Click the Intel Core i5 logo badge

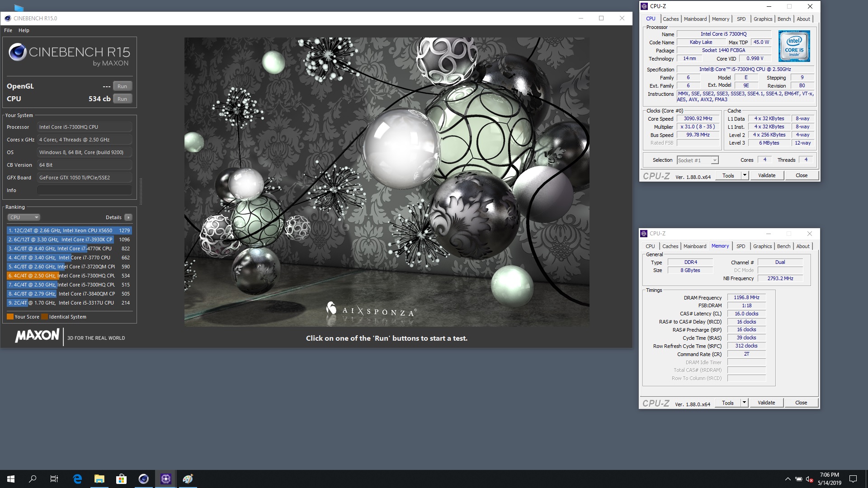[794, 46]
